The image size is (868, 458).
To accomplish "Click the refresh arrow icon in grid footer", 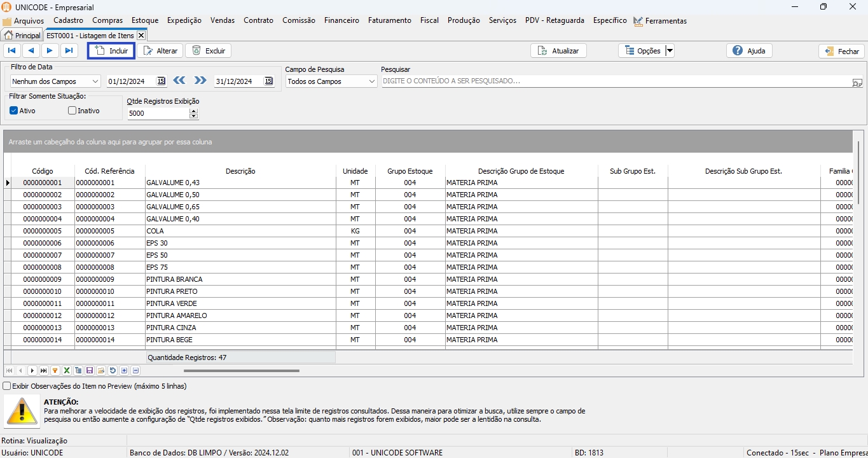I will tap(113, 371).
